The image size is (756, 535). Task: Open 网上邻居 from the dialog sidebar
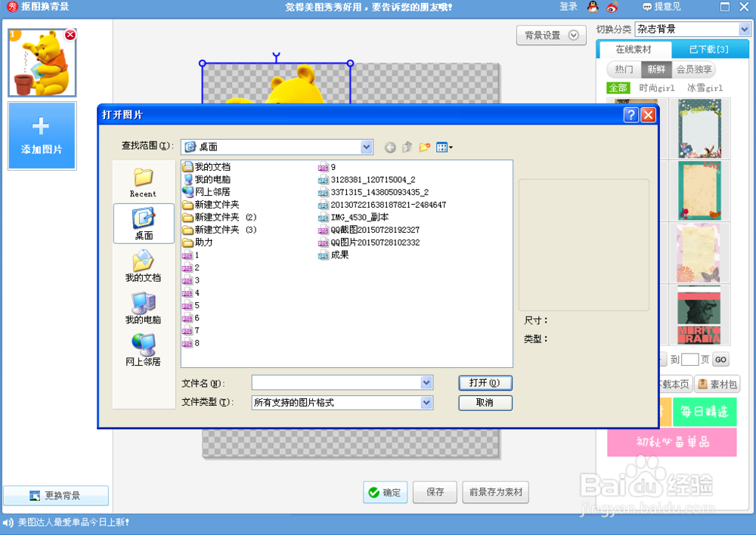tap(143, 350)
